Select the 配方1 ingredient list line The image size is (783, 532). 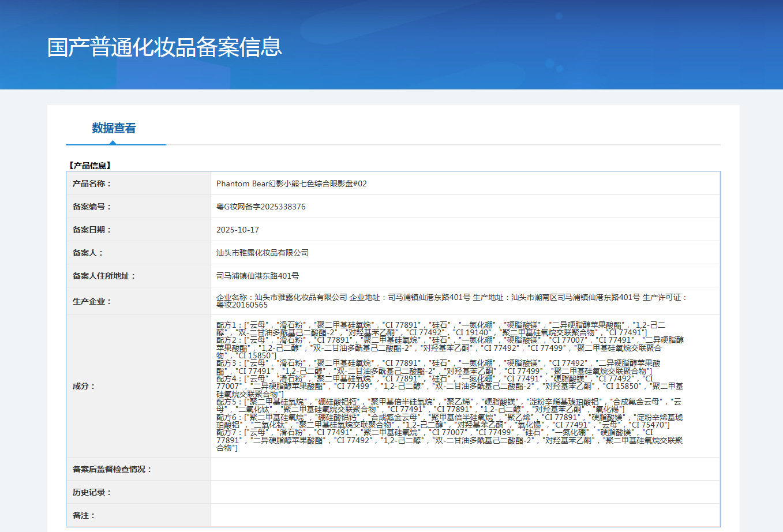441,329
